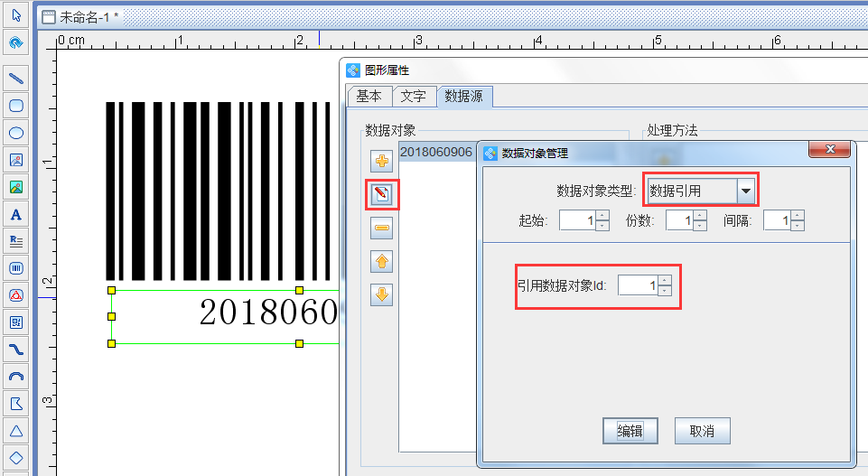Increase the 起始 value with up arrow

[x=602, y=215]
